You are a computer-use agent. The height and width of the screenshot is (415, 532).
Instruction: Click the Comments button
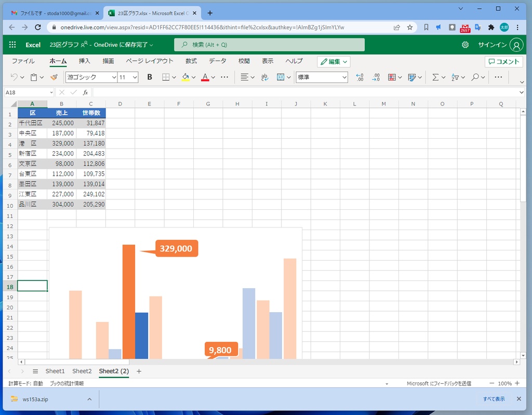point(504,61)
